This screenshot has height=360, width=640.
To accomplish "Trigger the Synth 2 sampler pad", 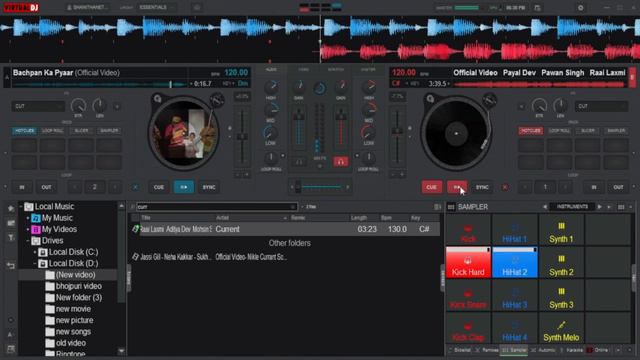I will point(561,262).
